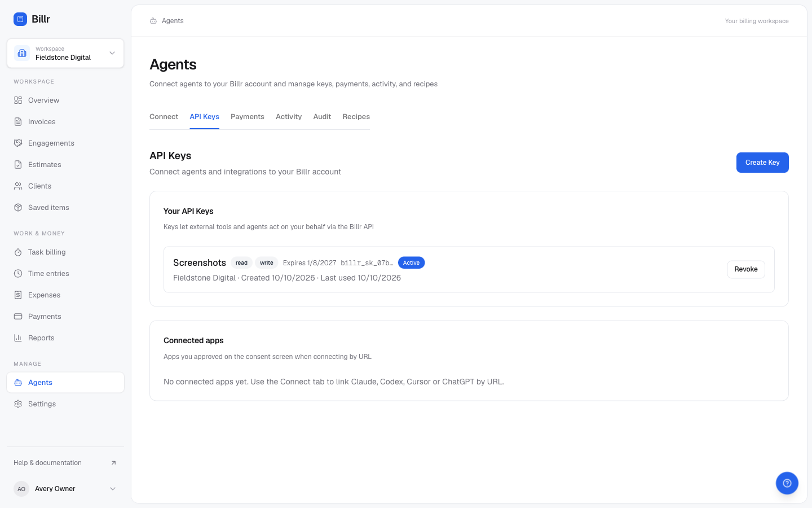Expand the Fieldstone Digital workspace switcher
The image size is (812, 508).
pos(65,53)
